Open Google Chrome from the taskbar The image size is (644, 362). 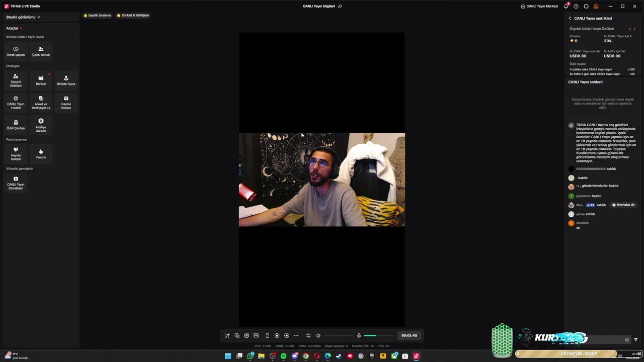(305, 356)
